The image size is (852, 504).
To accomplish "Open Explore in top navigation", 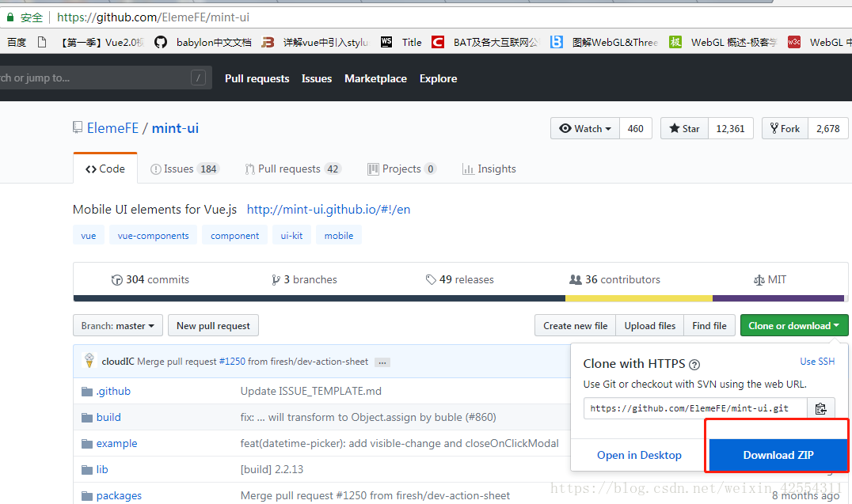I will click(438, 79).
